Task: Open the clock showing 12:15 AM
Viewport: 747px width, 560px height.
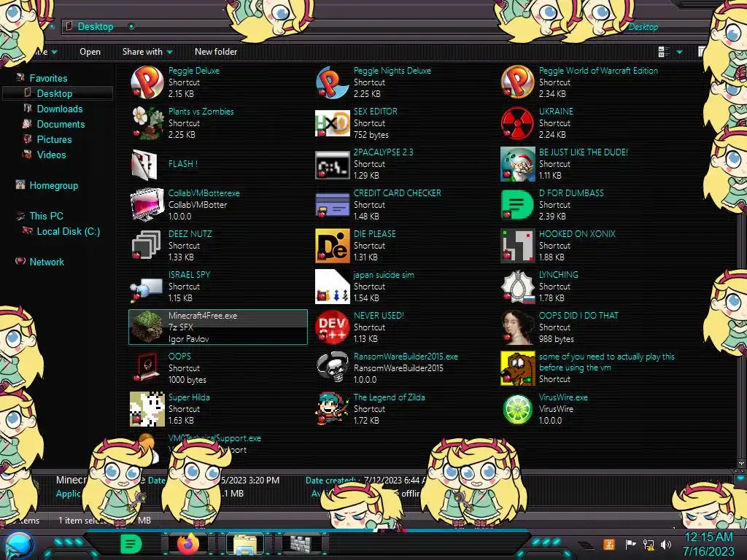Action: (708, 544)
